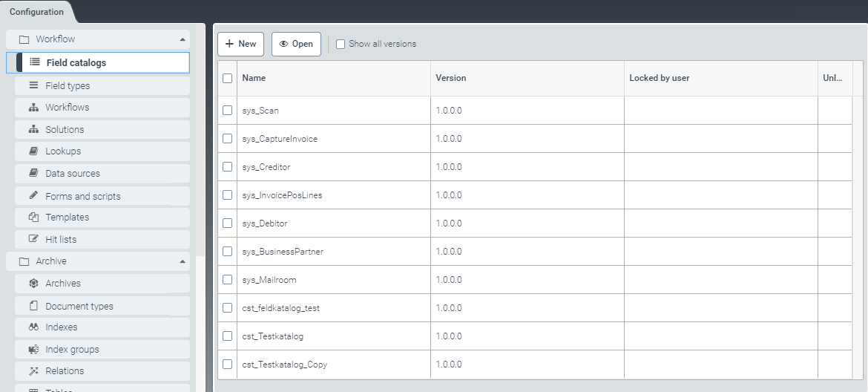The height and width of the screenshot is (392, 868).
Task: Collapse the Archive section arrow
Action: tap(183, 261)
